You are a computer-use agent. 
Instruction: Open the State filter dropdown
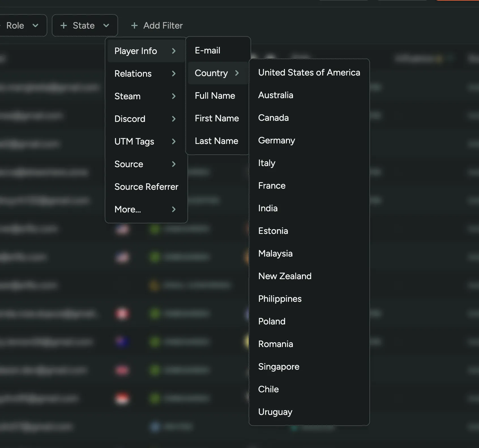point(85,25)
